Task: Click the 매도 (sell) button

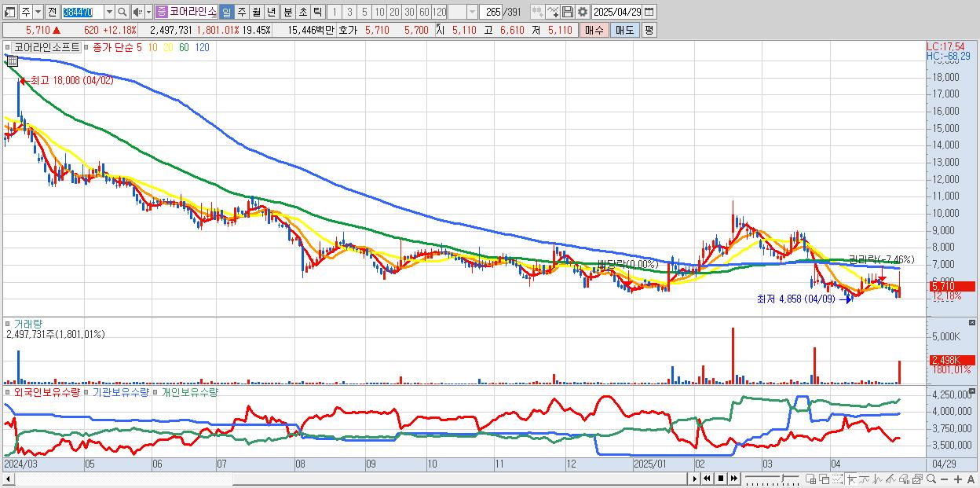Action: (x=625, y=30)
